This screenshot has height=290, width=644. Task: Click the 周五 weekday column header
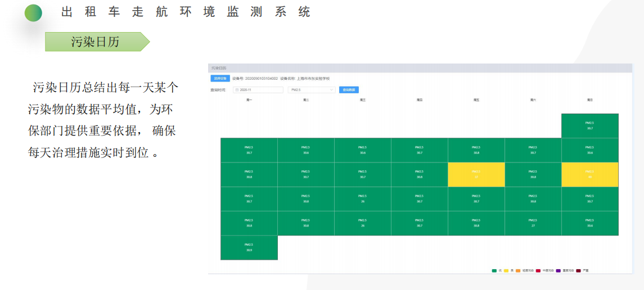pos(476,99)
